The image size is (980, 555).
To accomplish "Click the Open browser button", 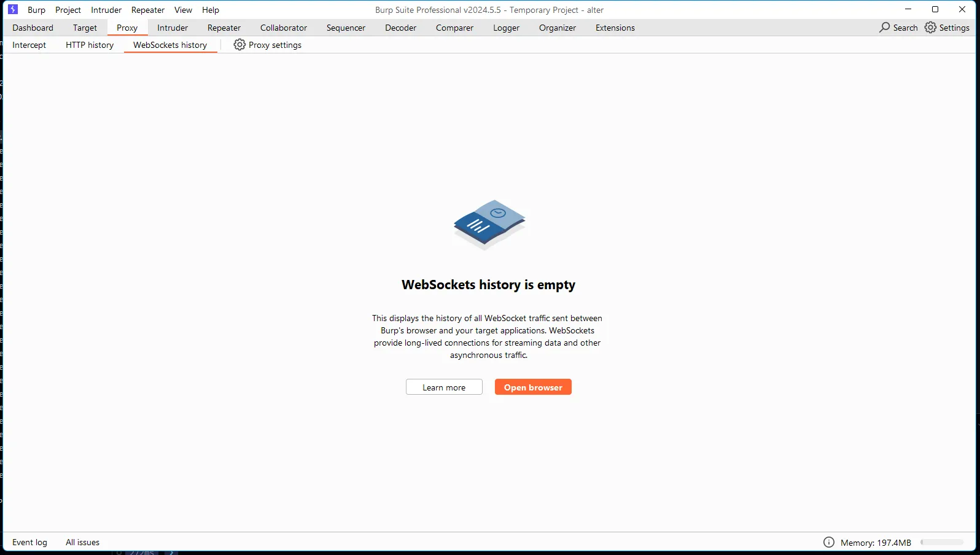I will click(x=533, y=387).
